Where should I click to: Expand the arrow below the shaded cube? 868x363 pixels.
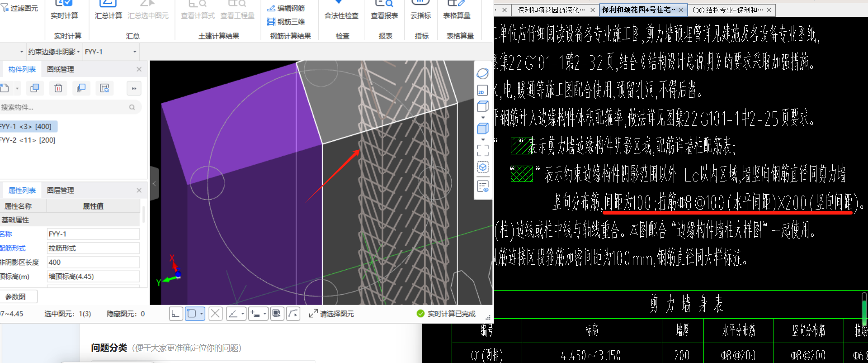[x=483, y=139]
